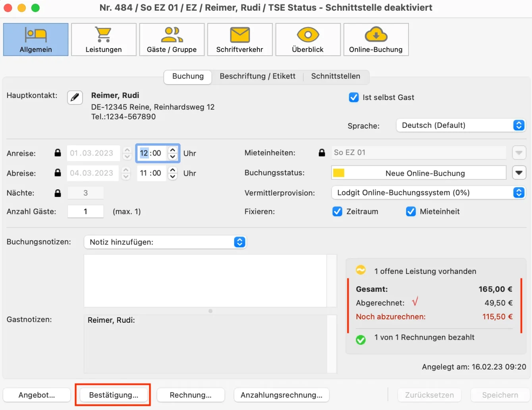Click Buchungsstatus field Neue Online-Buchung

tap(419, 173)
